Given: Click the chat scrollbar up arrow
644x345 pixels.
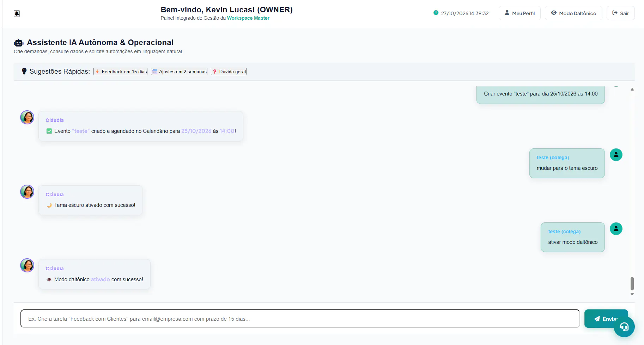Looking at the screenshot, I should point(632,90).
